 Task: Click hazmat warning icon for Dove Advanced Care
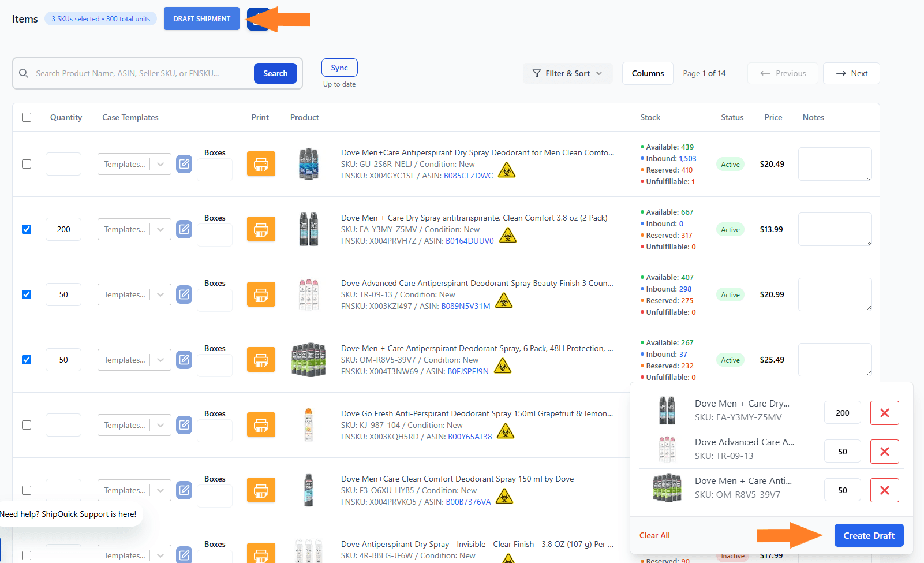coord(503,301)
